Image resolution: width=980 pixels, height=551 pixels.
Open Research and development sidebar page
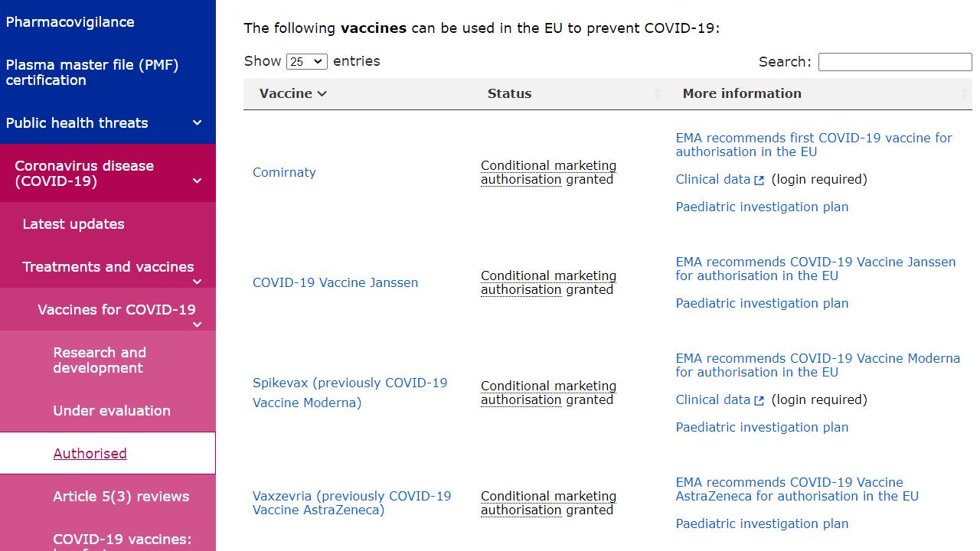point(100,360)
